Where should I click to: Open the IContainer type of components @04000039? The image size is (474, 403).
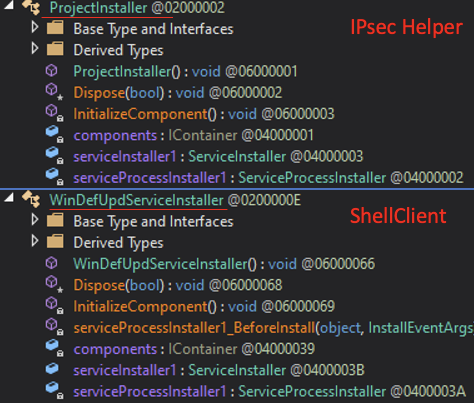(203, 349)
